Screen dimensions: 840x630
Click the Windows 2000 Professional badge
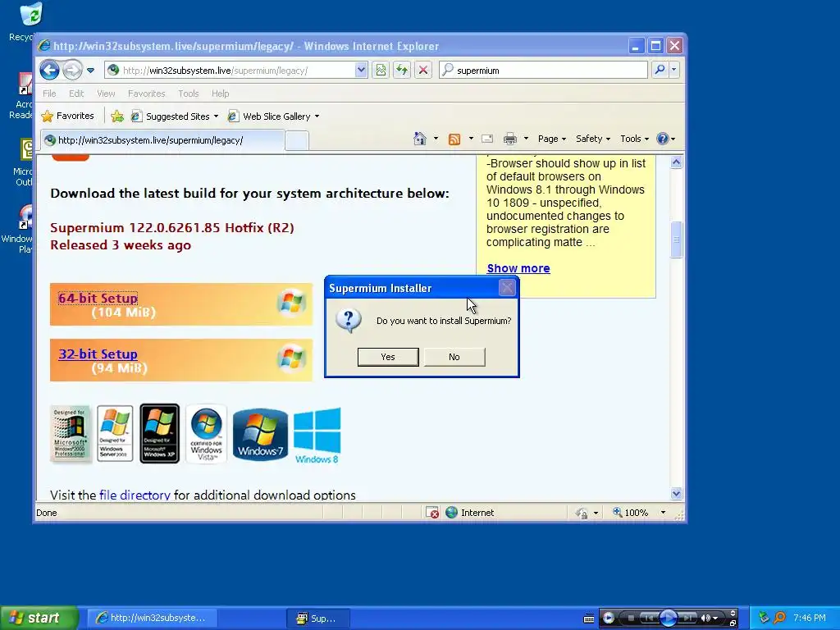pos(71,434)
